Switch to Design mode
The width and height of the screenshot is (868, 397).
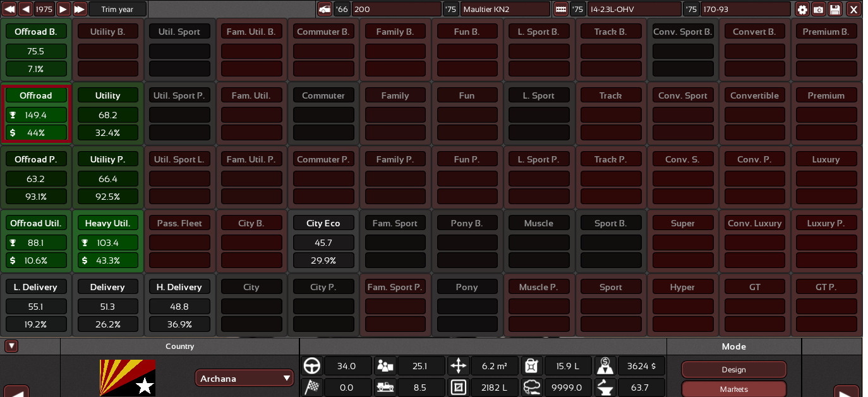[733, 370]
